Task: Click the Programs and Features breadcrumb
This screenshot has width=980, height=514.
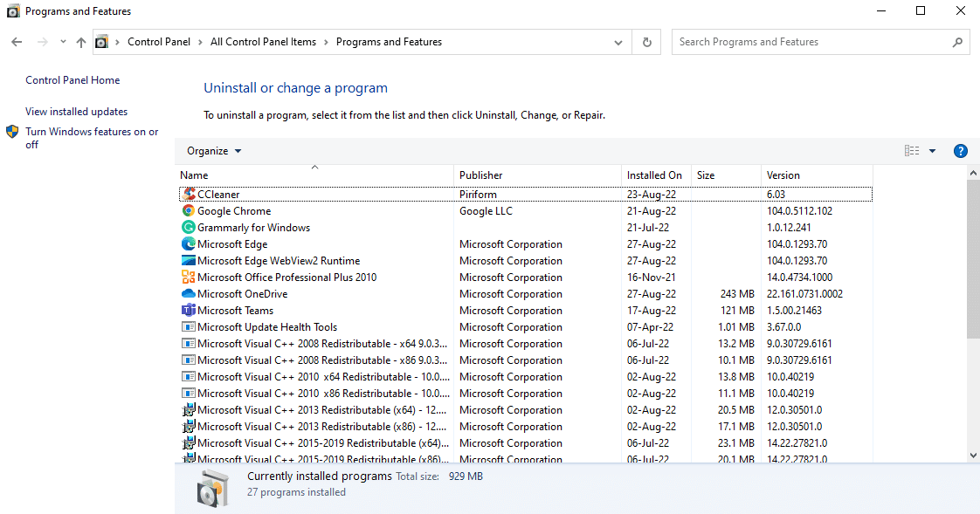Action: click(389, 42)
